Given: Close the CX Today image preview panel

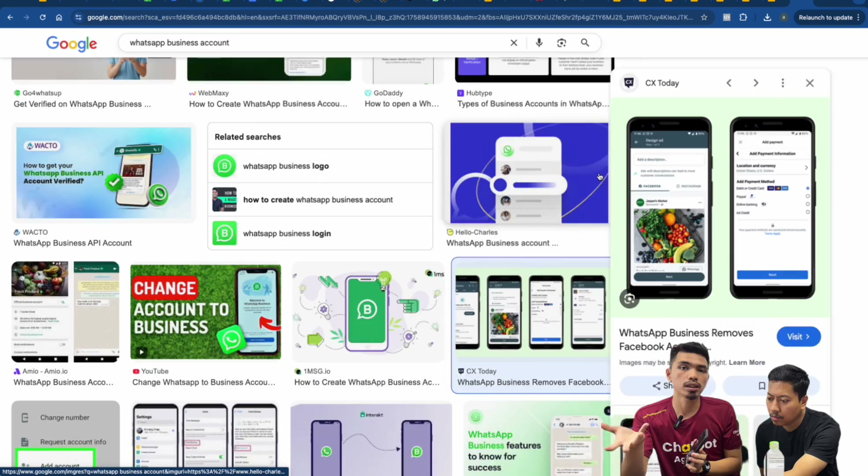Looking at the screenshot, I should click(x=810, y=83).
